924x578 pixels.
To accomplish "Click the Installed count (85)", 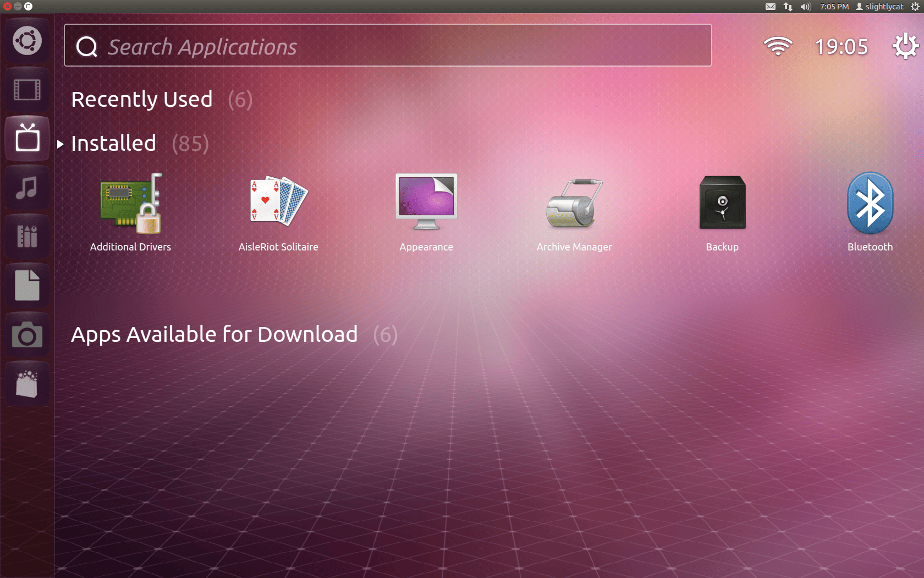I will [x=190, y=144].
